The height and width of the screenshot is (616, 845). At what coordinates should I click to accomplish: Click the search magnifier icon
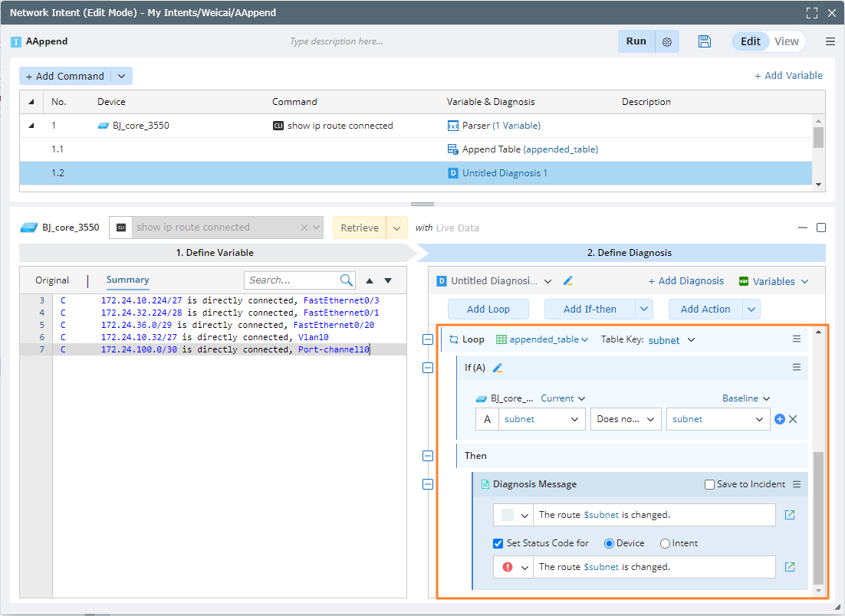click(x=347, y=280)
